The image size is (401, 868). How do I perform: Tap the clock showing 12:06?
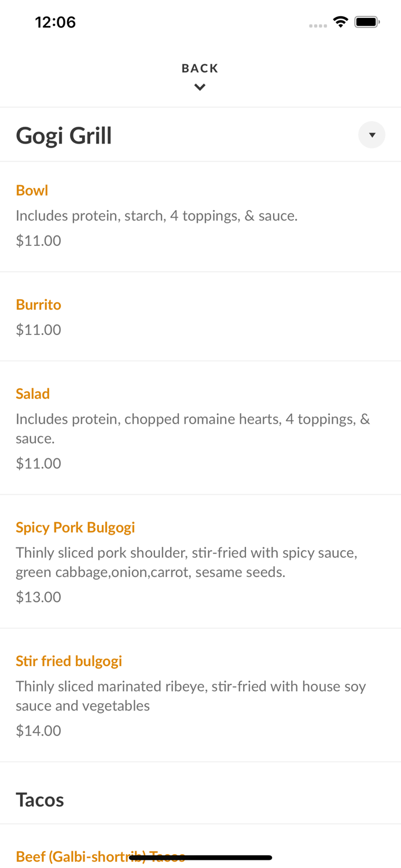tap(55, 22)
